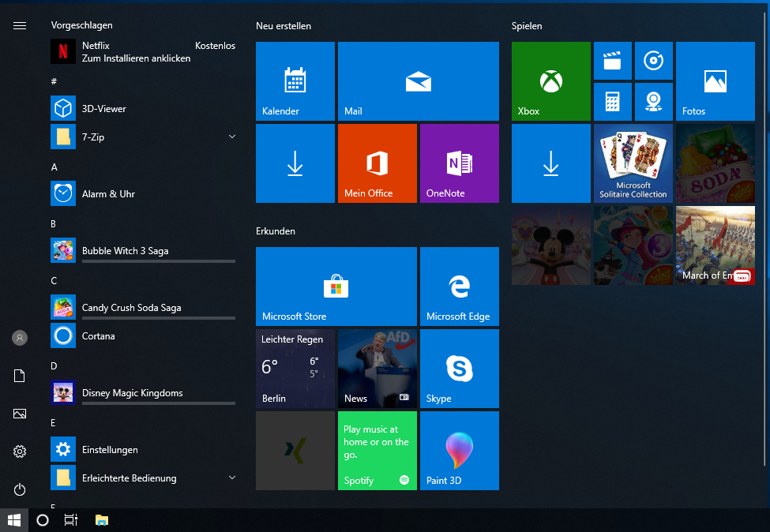Toggle the hamburger menu at top left
This screenshot has height=532, width=770.
click(20, 25)
